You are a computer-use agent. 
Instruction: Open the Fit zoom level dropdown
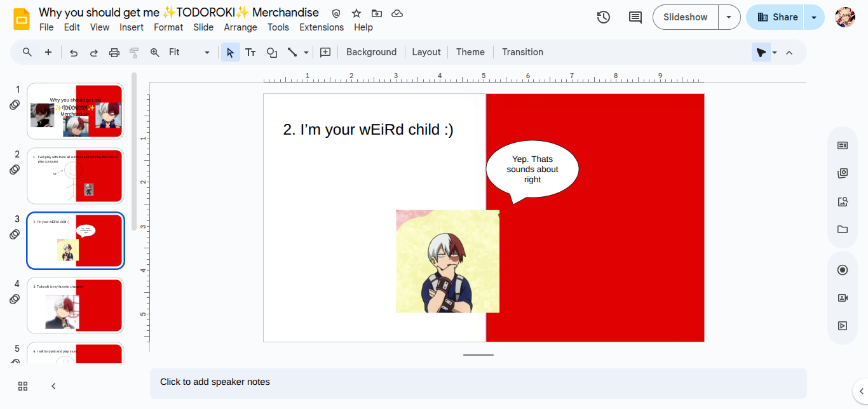point(189,52)
